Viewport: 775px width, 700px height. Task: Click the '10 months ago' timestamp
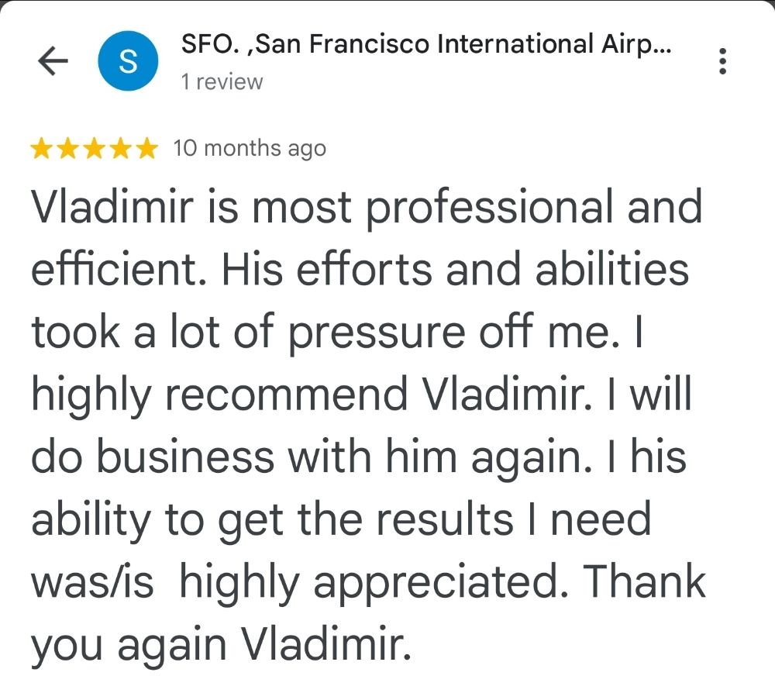[249, 147]
